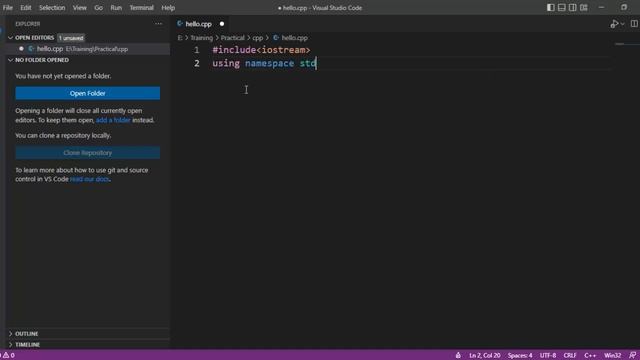Open Customize Layout icon
640x360 pixels.
click(x=584, y=7)
